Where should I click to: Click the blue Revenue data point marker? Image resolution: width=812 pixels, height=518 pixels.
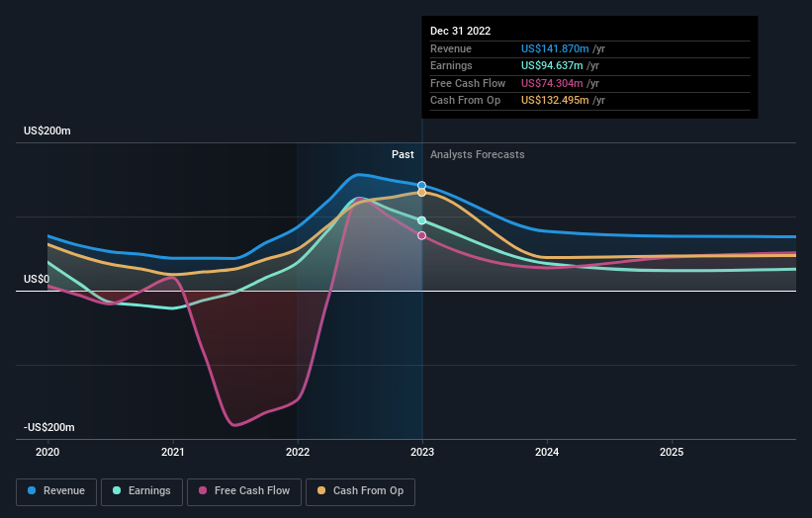[x=422, y=185]
